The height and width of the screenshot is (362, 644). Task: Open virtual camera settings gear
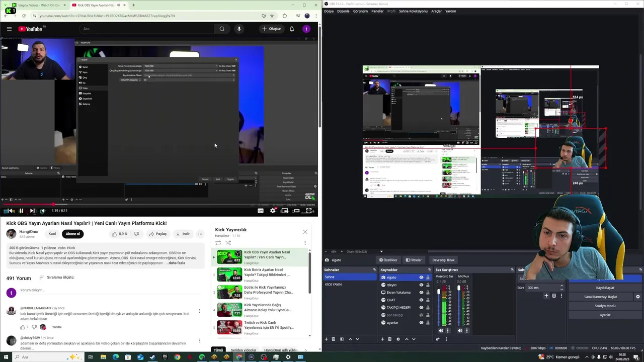tap(638, 297)
